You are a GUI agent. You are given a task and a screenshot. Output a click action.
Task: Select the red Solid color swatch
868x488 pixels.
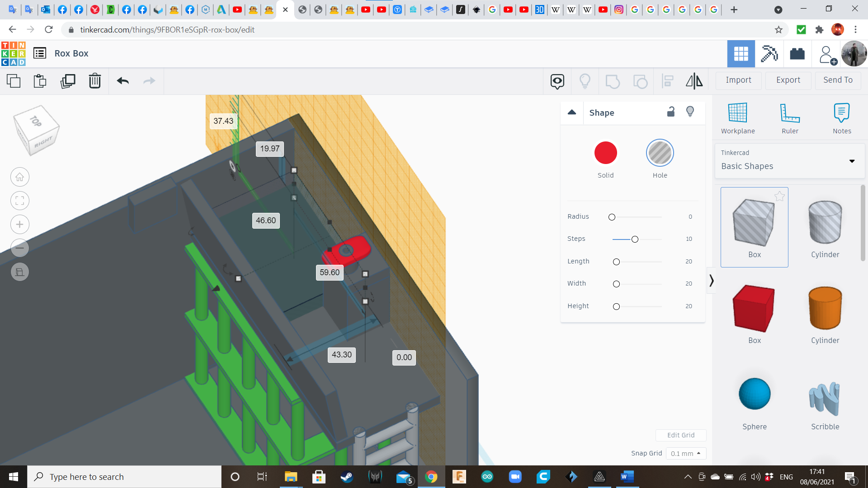tap(605, 153)
